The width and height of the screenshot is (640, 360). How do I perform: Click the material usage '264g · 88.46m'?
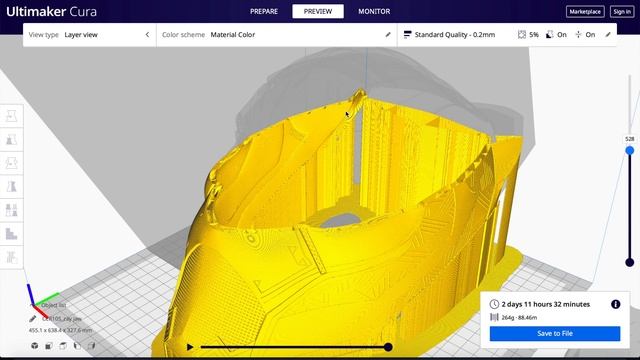click(x=519, y=317)
